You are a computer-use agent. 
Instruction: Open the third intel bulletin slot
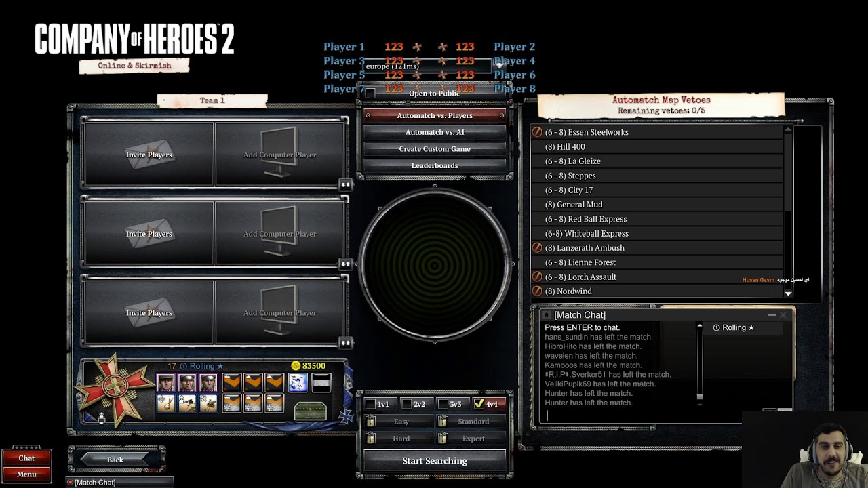click(208, 404)
